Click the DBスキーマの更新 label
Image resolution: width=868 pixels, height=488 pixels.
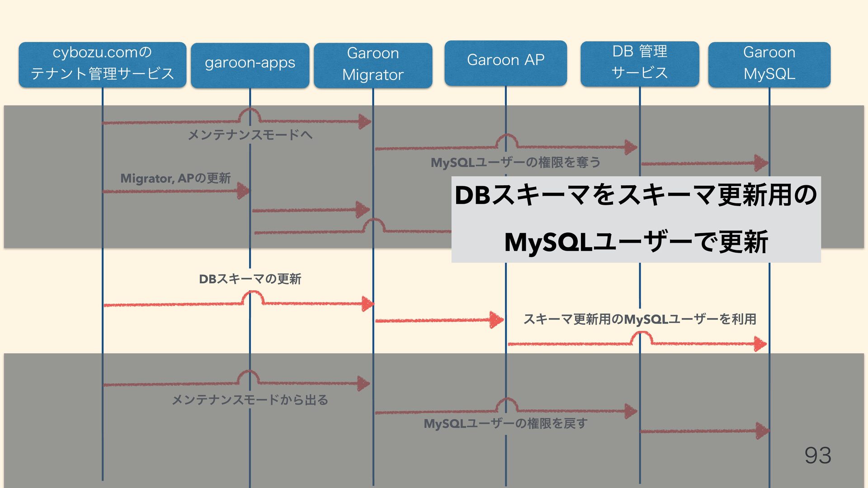[250, 279]
